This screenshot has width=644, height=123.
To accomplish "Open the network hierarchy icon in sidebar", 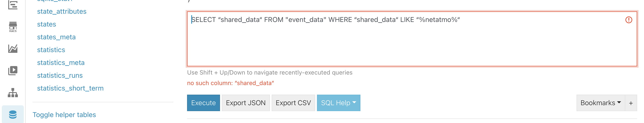I will (13, 93).
